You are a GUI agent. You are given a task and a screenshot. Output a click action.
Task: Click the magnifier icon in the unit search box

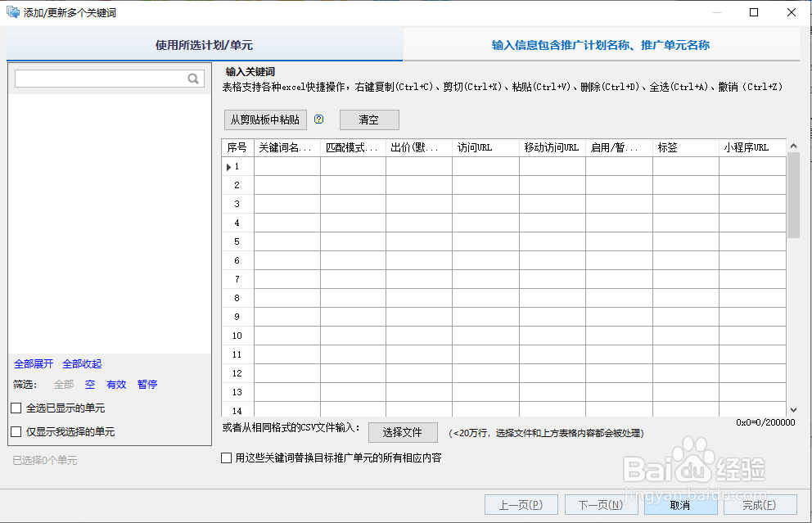click(193, 78)
